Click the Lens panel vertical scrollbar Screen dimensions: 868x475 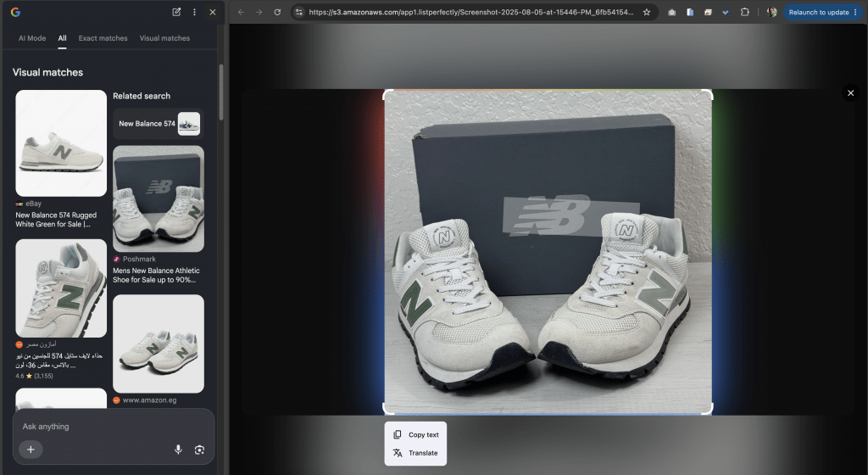pyautogui.click(x=221, y=92)
